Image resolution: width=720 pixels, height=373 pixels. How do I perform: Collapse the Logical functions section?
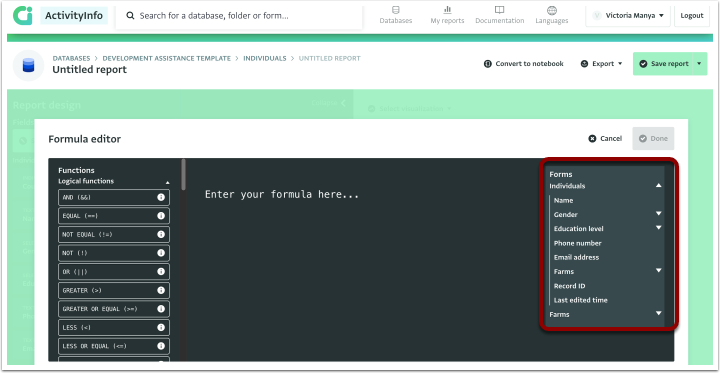(x=167, y=182)
